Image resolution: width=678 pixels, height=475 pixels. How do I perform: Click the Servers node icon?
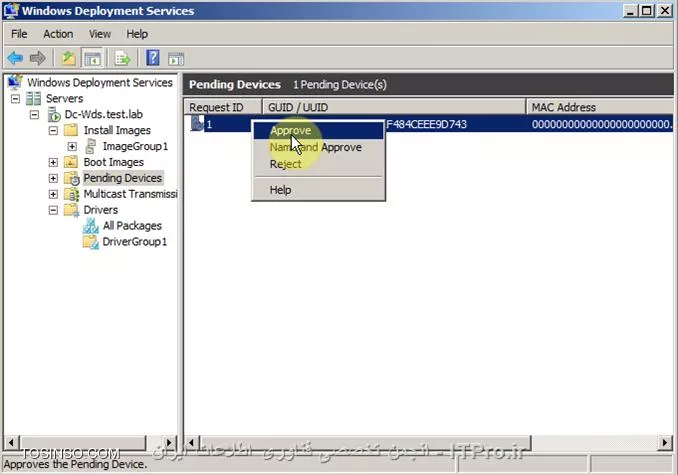[x=34, y=99]
